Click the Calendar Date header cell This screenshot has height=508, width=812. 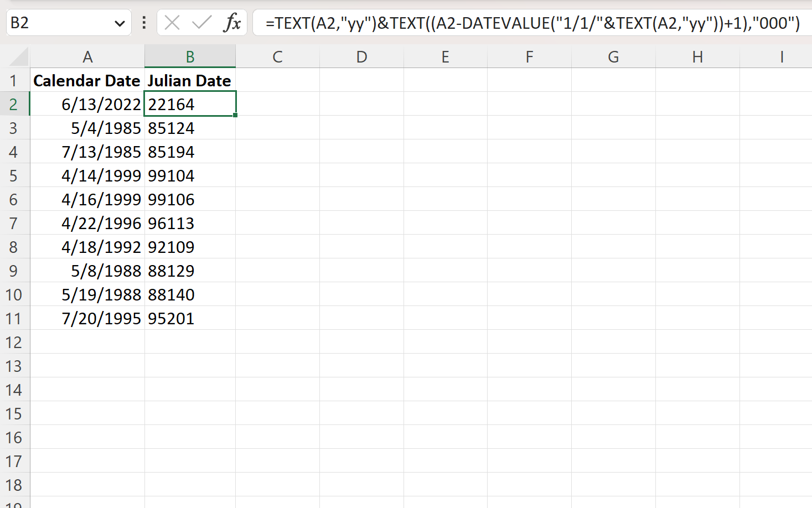coord(86,80)
